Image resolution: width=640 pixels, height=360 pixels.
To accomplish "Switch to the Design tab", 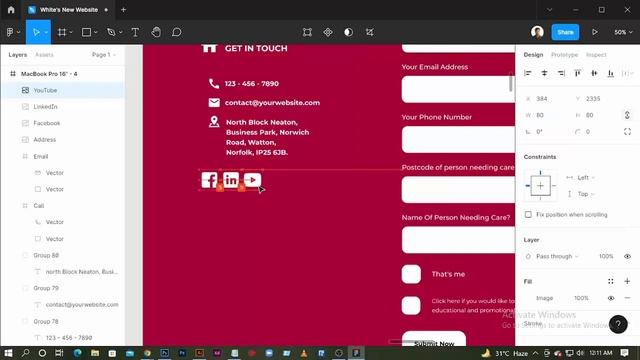I will pyautogui.click(x=533, y=55).
